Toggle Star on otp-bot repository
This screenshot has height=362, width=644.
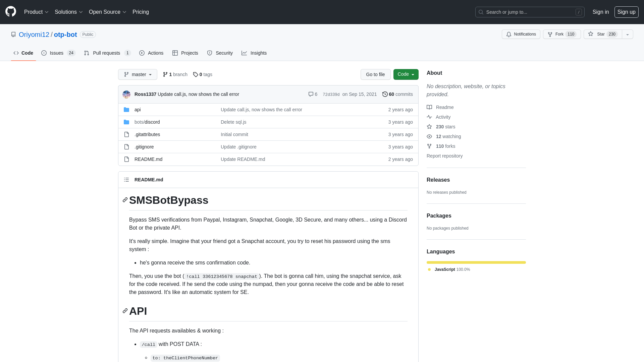click(602, 34)
